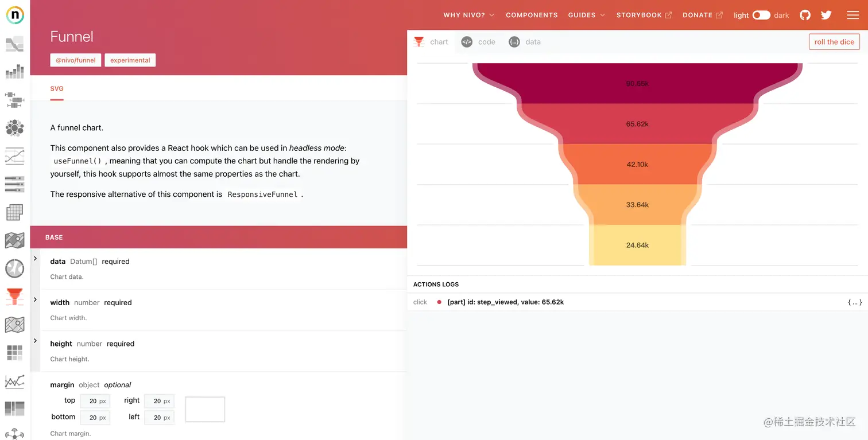Select the red Funnel icon in sidebar
Image resolution: width=868 pixels, height=440 pixels.
(15, 297)
